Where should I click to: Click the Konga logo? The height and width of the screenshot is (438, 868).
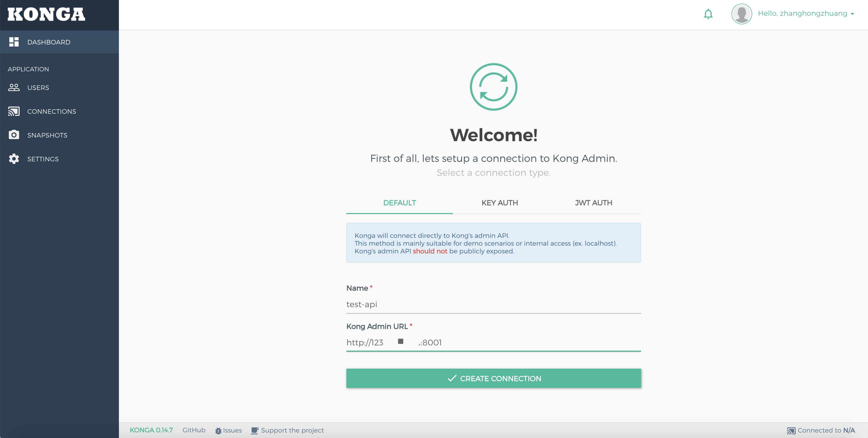point(46,14)
